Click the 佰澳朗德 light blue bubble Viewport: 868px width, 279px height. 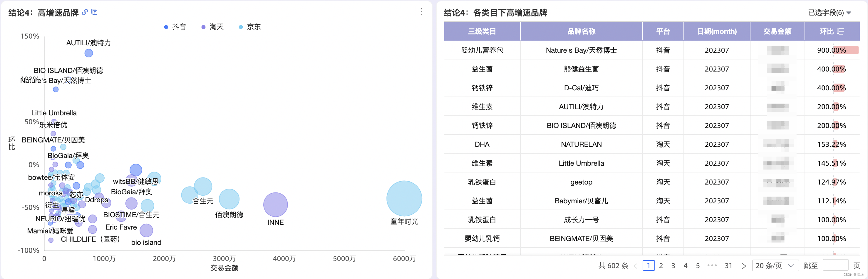[x=229, y=199]
